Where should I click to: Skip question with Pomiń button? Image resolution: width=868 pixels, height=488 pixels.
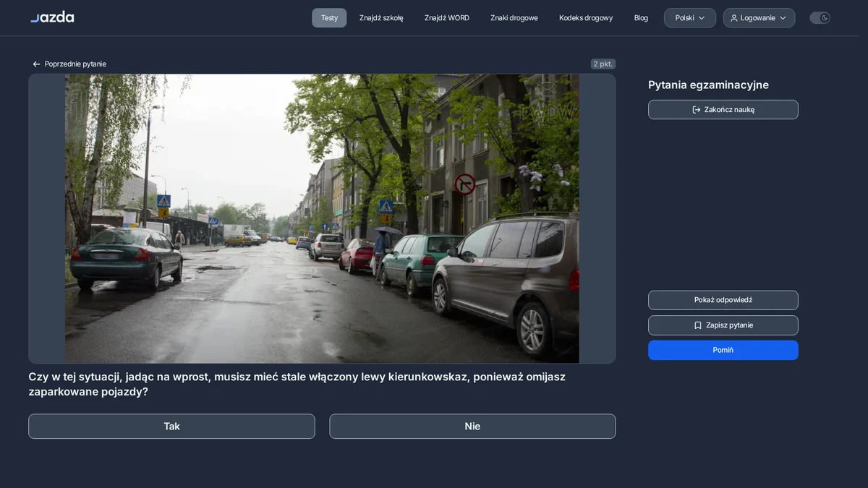coord(723,350)
